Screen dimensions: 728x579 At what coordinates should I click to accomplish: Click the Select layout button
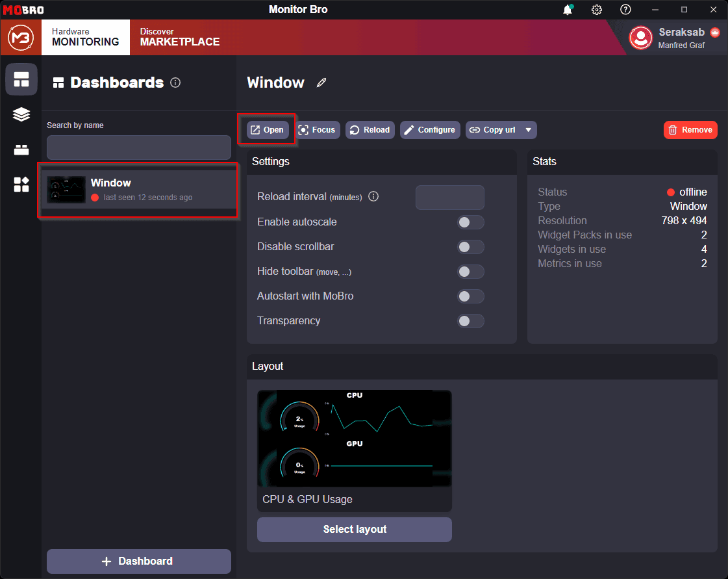coord(354,529)
